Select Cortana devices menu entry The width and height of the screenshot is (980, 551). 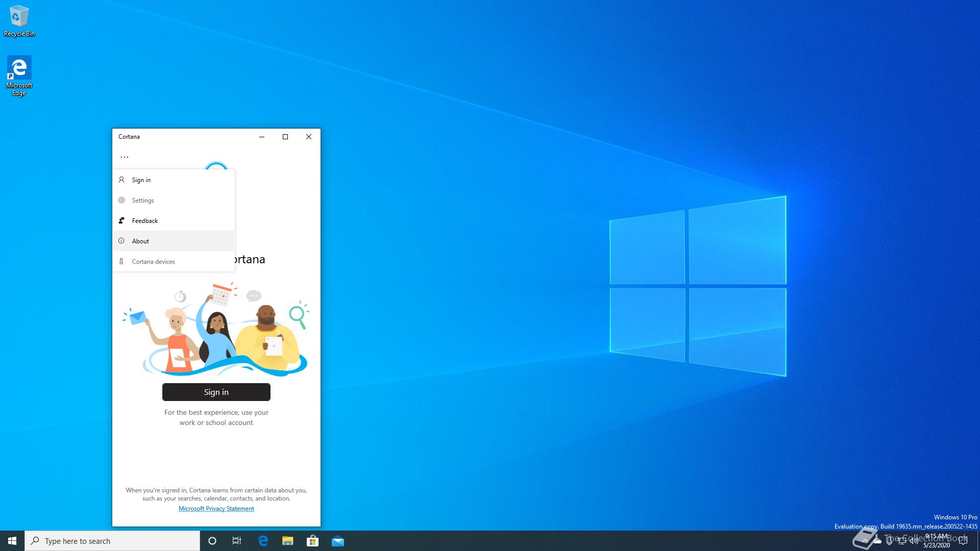point(174,261)
